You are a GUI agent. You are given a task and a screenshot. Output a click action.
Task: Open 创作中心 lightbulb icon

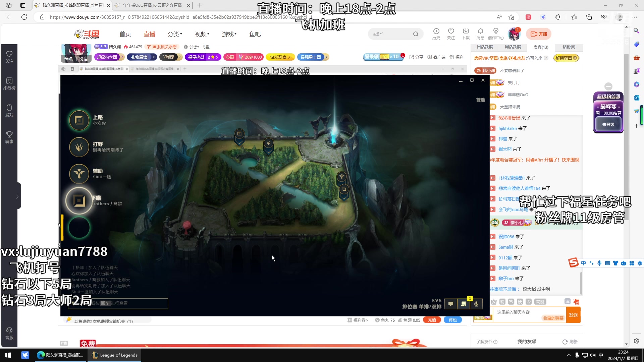coord(496,34)
